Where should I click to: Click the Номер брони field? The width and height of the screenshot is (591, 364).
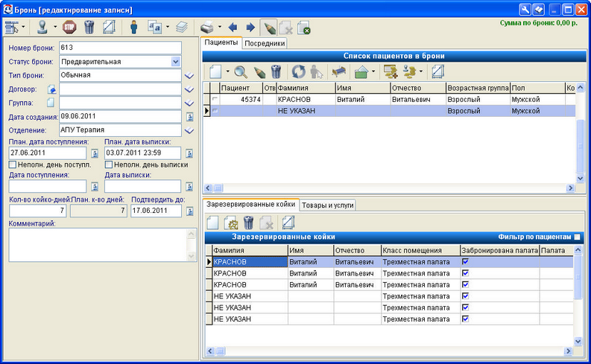pyautogui.click(x=120, y=48)
